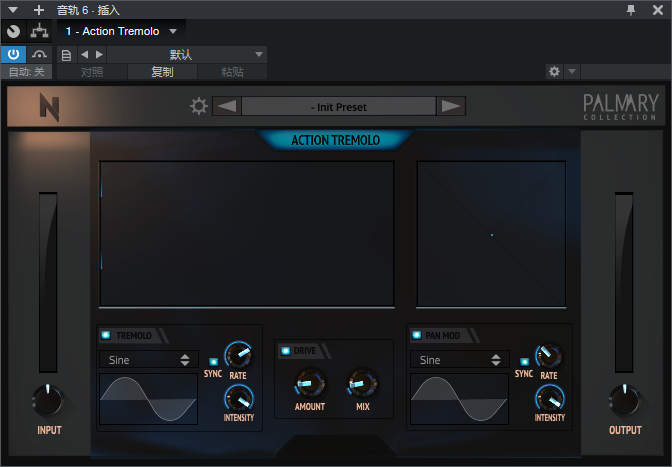The width and height of the screenshot is (672, 467).
Task: Click the sidechain routing icon
Action: pyautogui.click(x=39, y=31)
